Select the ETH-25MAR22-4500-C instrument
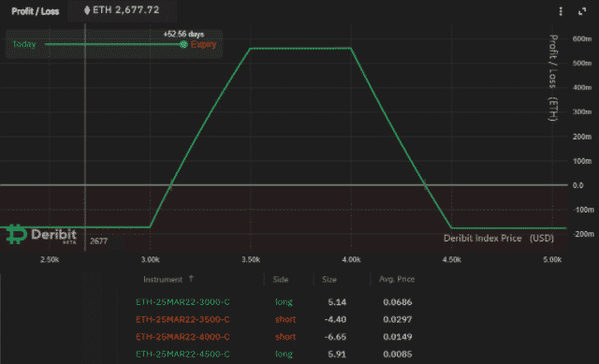The height and width of the screenshot is (364, 599). coord(183,355)
